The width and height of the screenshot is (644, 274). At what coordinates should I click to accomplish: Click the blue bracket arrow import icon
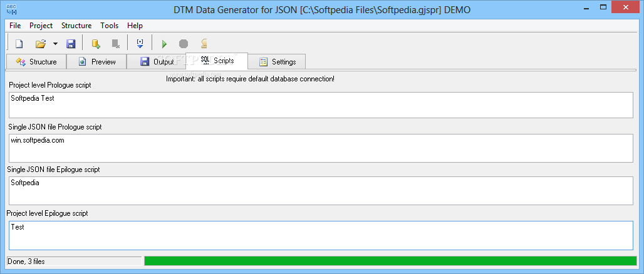click(x=140, y=44)
